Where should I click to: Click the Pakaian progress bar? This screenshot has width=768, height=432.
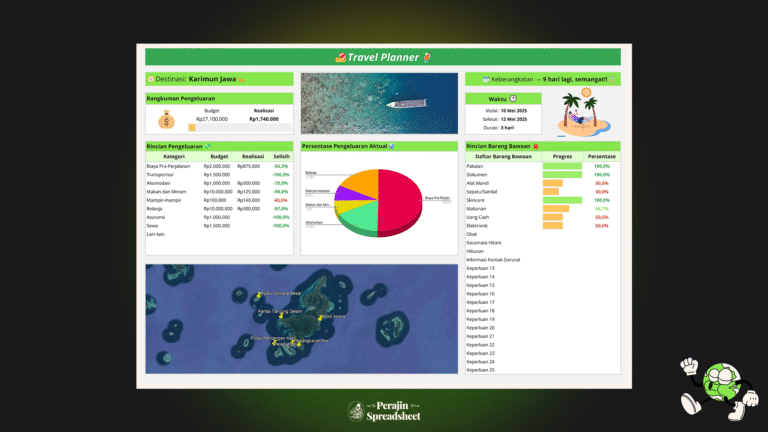[x=562, y=166]
